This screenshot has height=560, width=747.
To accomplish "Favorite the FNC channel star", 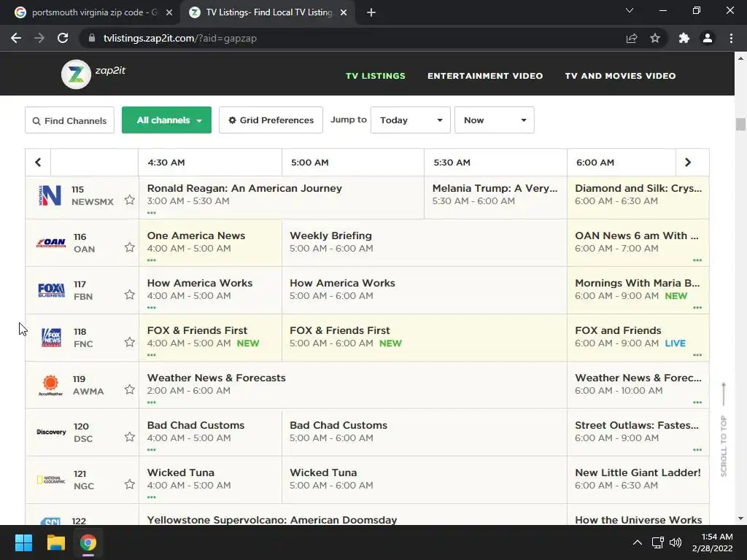I will (130, 342).
